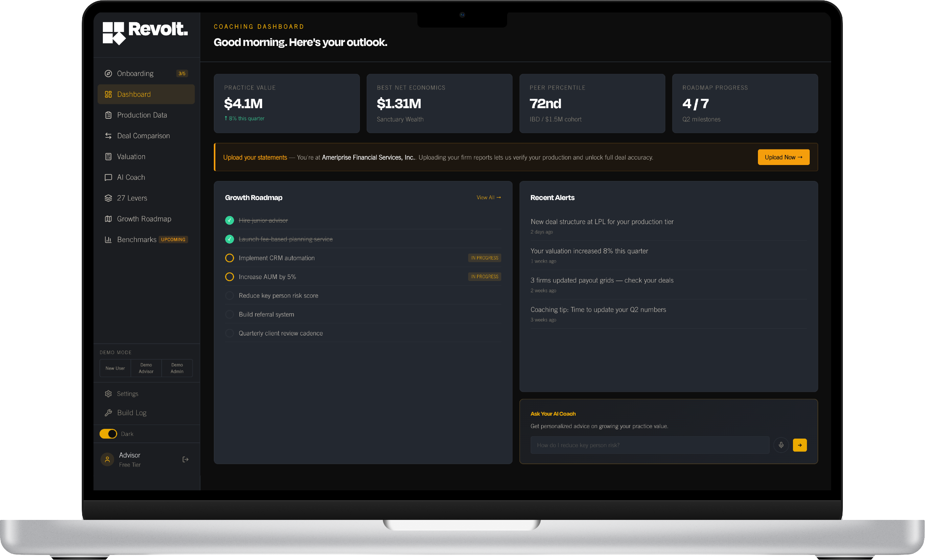The image size is (925, 560).
Task: Open Build Log in sidebar
Action: 146,413
